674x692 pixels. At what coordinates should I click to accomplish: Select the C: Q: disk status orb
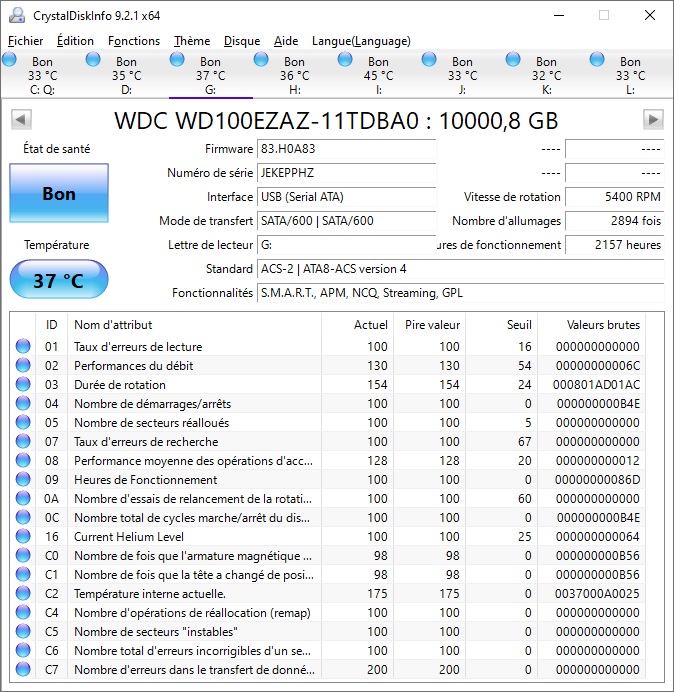coord(9,59)
